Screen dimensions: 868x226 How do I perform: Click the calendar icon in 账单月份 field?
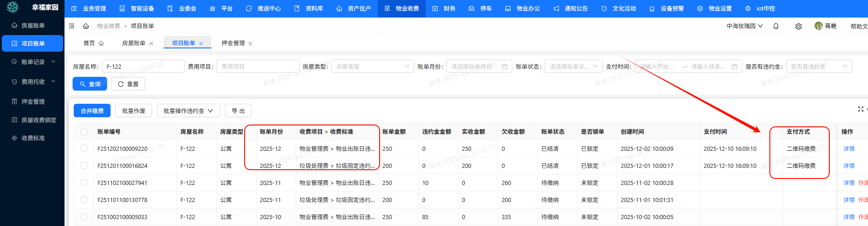click(x=504, y=66)
